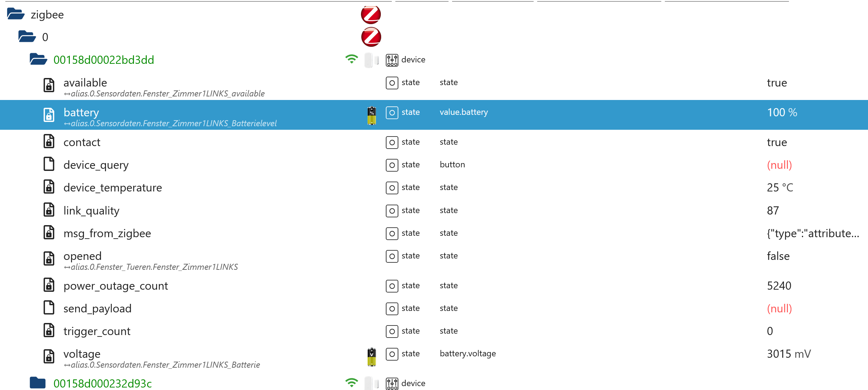This screenshot has width=868, height=390.
Task: Click the Zigbee logo beside zigbee folder
Action: [371, 15]
